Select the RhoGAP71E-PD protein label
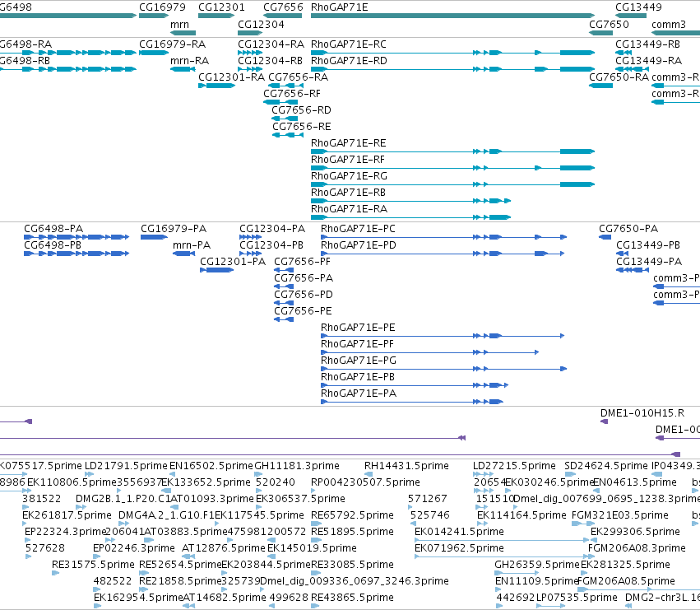 coord(359,245)
